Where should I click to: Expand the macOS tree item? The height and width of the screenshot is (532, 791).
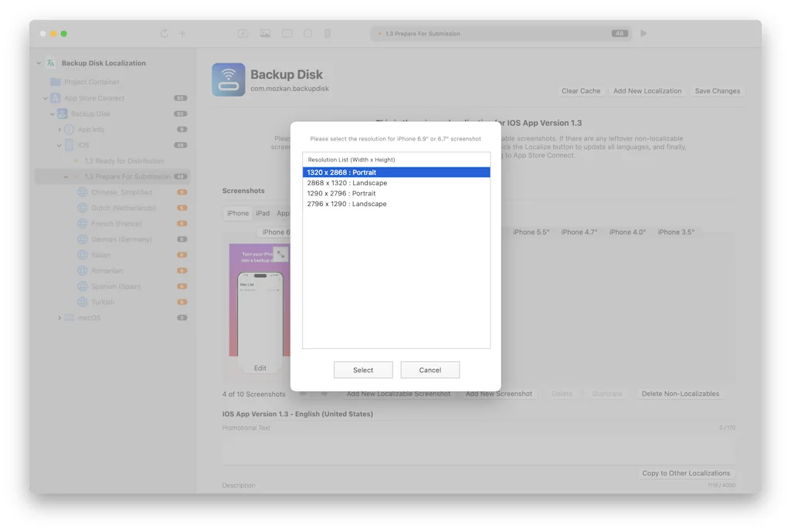coord(59,317)
